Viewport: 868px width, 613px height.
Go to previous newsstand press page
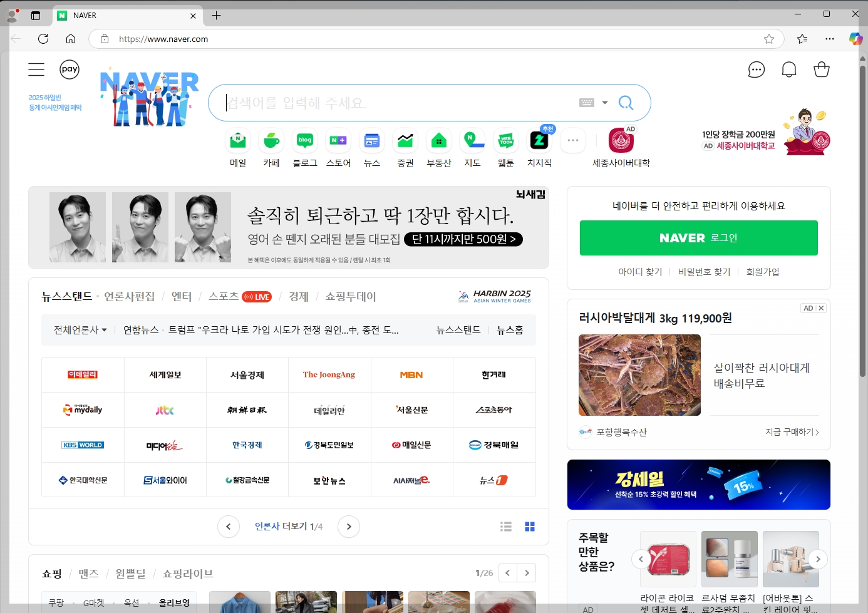pos(229,527)
